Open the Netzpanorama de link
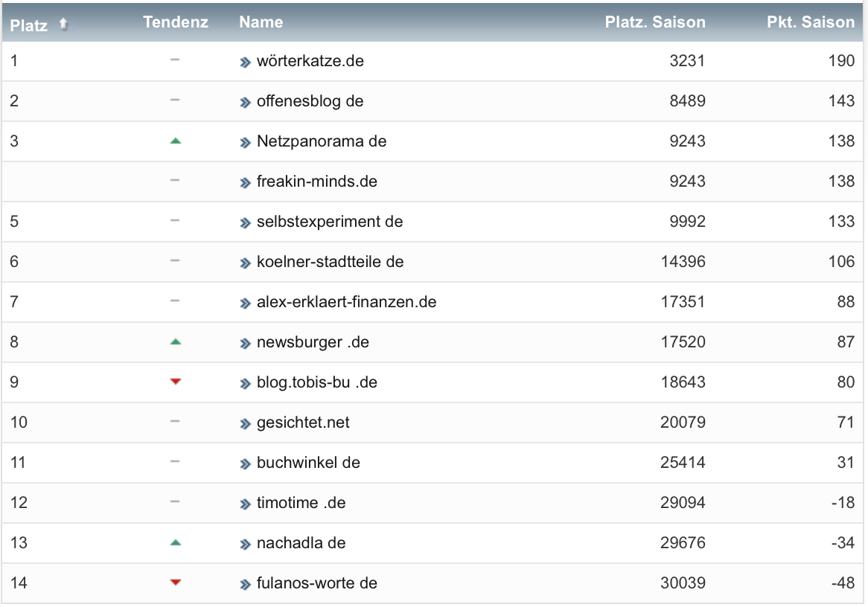 322,141
